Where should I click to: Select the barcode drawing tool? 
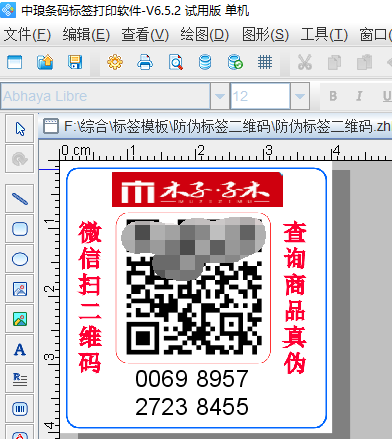click(20, 409)
